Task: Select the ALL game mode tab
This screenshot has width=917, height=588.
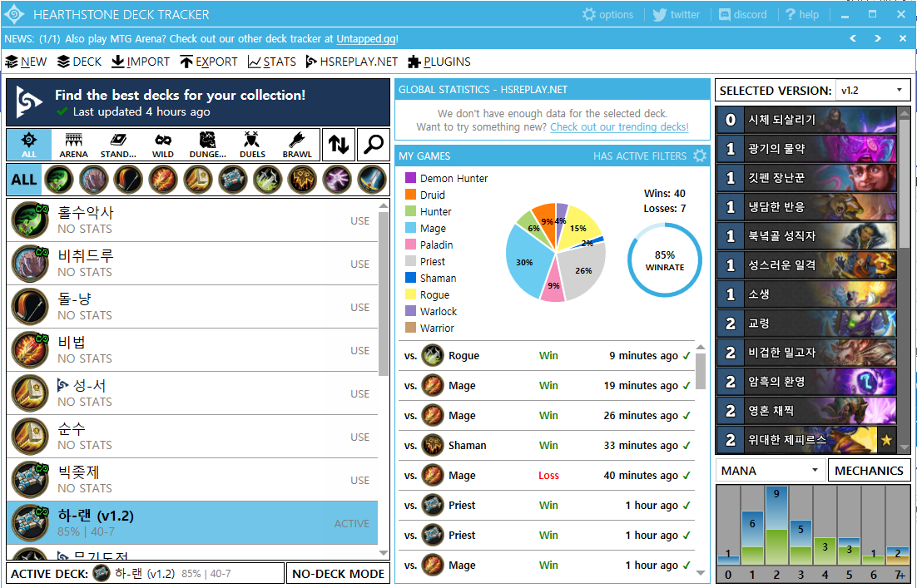Action: coord(28,145)
